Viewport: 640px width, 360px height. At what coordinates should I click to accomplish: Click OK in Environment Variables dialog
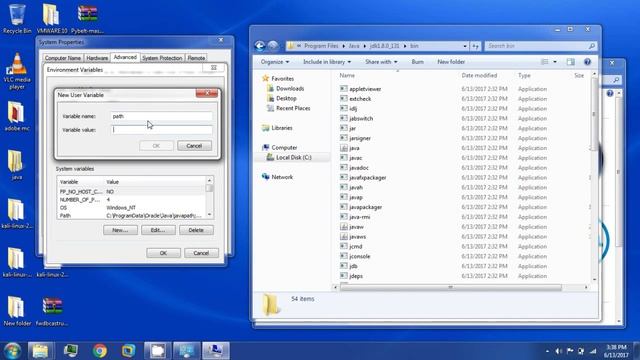tap(163, 253)
